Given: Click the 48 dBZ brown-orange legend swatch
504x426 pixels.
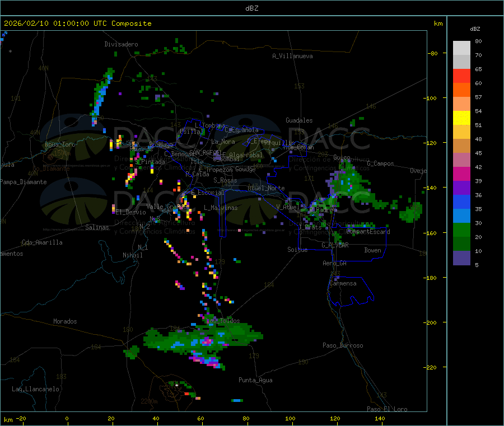Looking at the screenshot, I should 461,146.
